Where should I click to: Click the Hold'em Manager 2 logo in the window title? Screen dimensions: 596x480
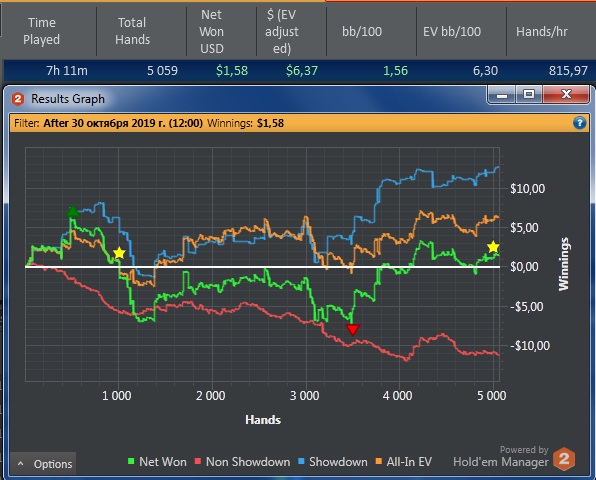[x=17, y=99]
